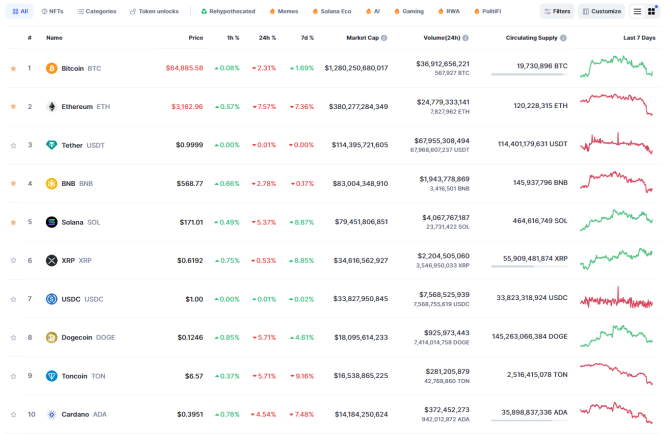Open the Customize button

[602, 11]
